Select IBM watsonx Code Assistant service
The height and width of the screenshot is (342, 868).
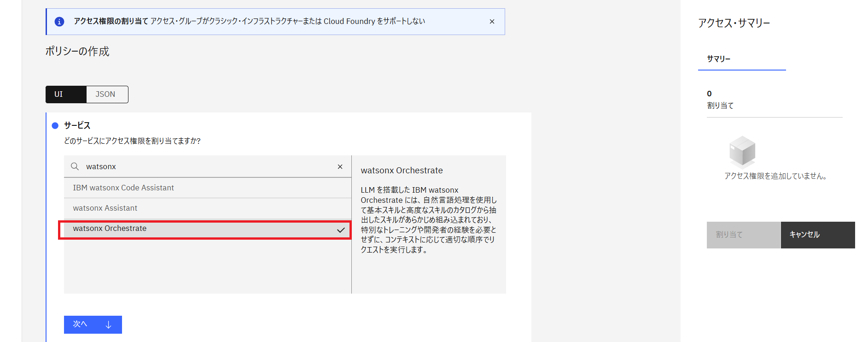pos(207,188)
